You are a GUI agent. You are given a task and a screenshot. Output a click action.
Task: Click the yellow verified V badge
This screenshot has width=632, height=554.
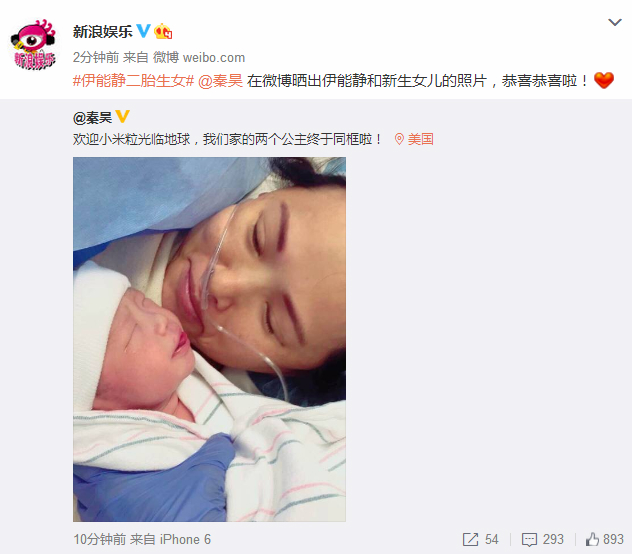tap(123, 117)
